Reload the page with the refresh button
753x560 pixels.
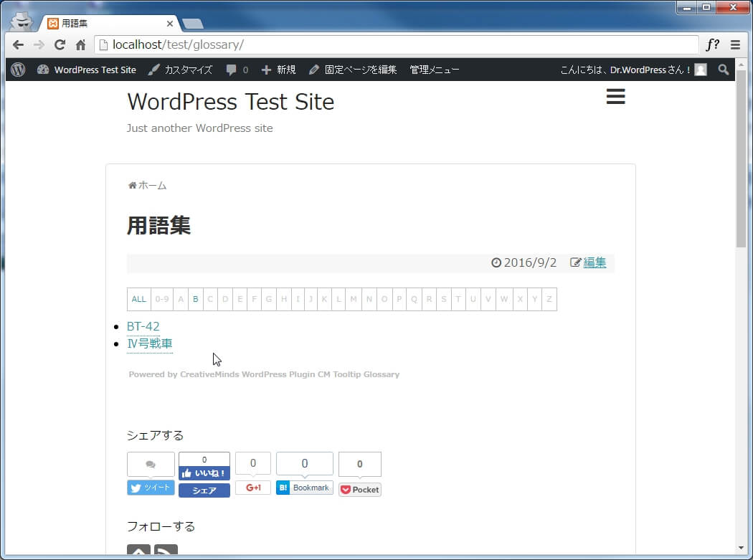[60, 45]
